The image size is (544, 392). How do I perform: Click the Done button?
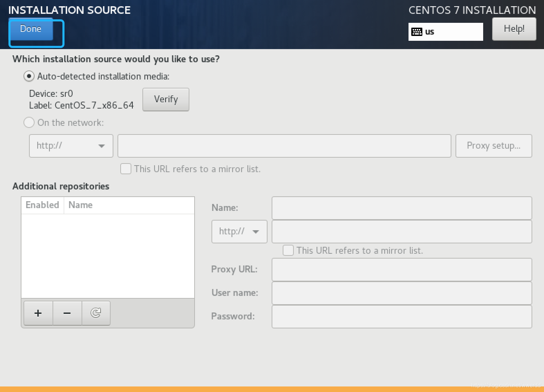31,29
